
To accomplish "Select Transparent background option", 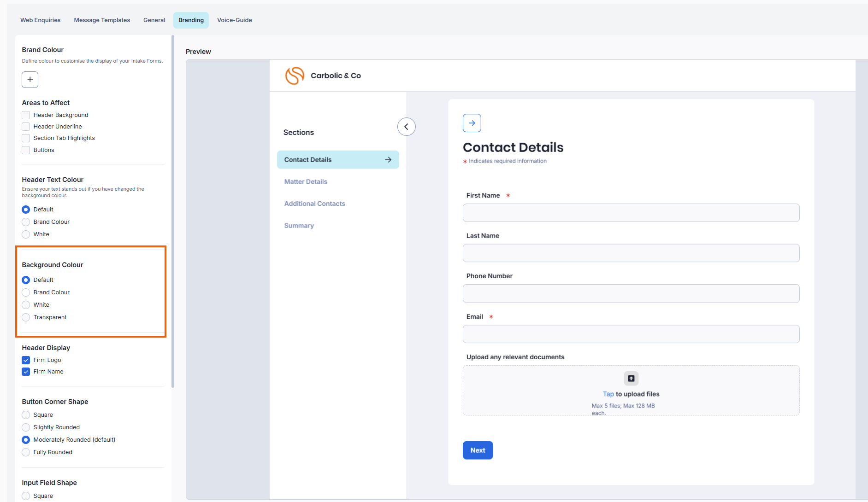I will 26,317.
